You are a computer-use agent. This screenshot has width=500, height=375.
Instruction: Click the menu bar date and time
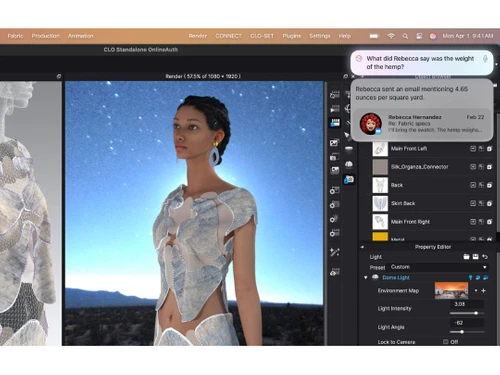[x=468, y=36]
